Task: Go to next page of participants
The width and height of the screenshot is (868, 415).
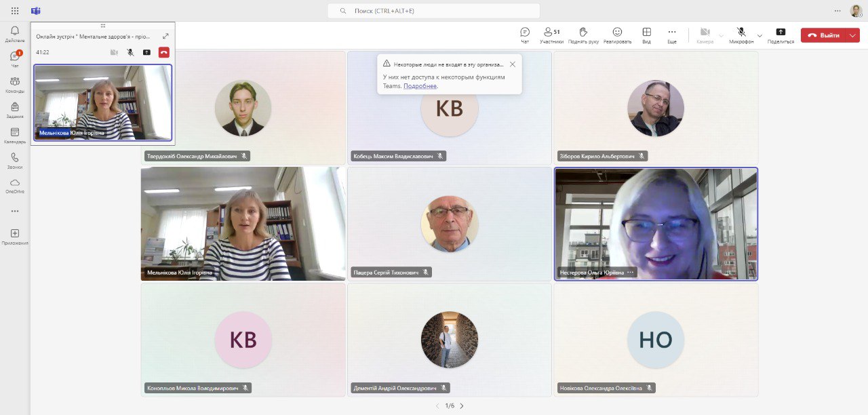Action: point(462,406)
